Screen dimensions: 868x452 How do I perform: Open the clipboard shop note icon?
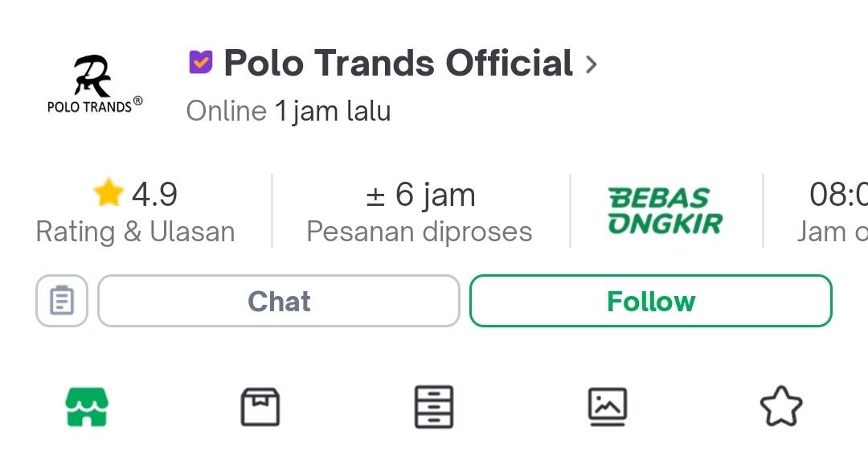click(x=62, y=302)
